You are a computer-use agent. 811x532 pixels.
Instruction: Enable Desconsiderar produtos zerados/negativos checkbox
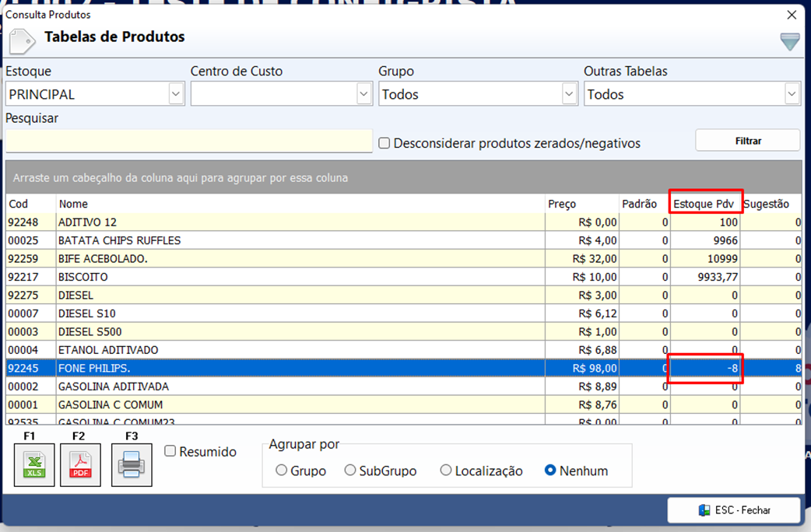[384, 143]
